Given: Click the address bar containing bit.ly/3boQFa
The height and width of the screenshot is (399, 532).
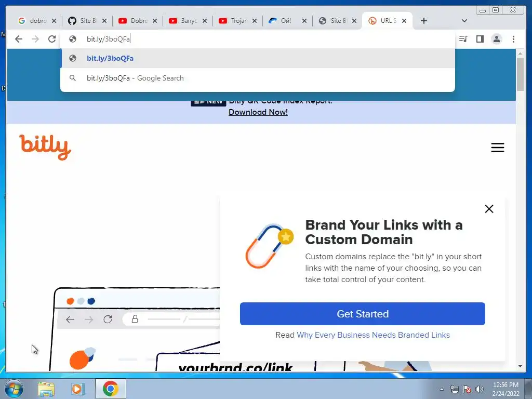Looking at the screenshot, I should click(258, 39).
